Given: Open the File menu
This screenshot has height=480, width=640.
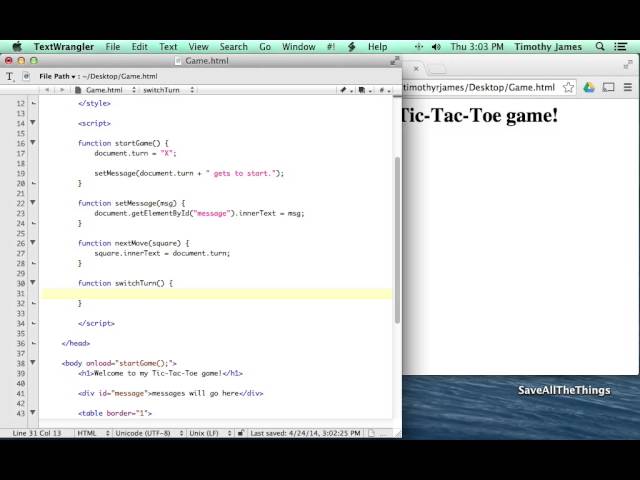Looking at the screenshot, I should 113,47.
